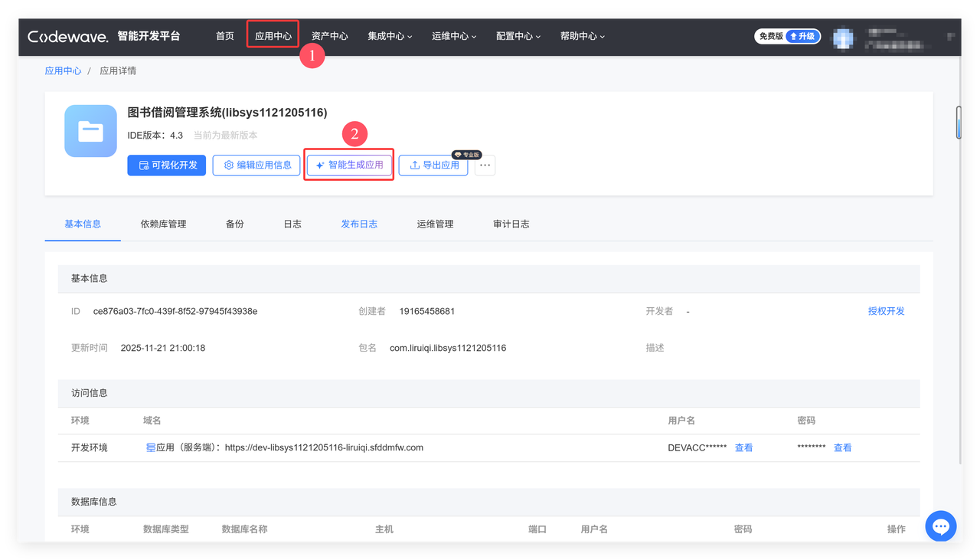Click the blue folder application icon
Viewport: 980px width, 560px height.
pyautogui.click(x=90, y=131)
